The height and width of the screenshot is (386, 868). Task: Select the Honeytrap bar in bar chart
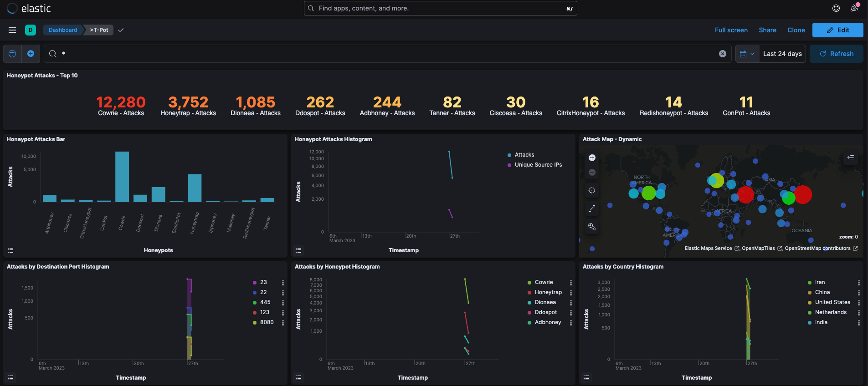tap(195, 188)
